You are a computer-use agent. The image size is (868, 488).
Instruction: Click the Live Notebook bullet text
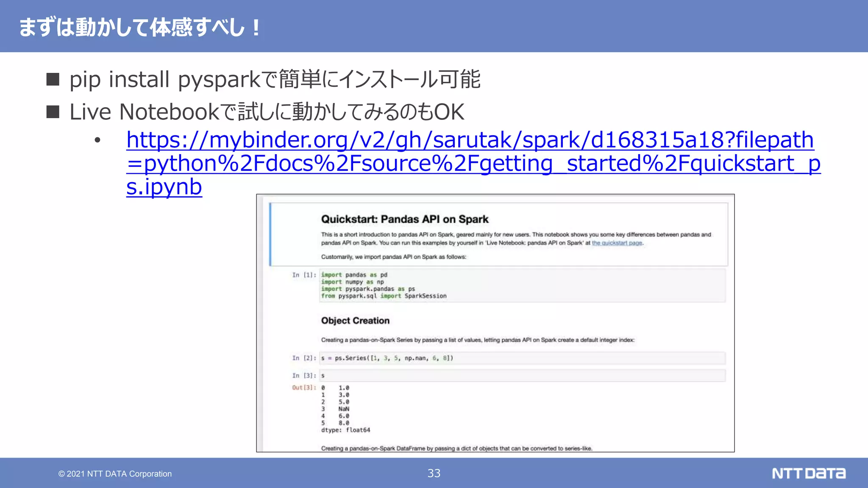267,112
